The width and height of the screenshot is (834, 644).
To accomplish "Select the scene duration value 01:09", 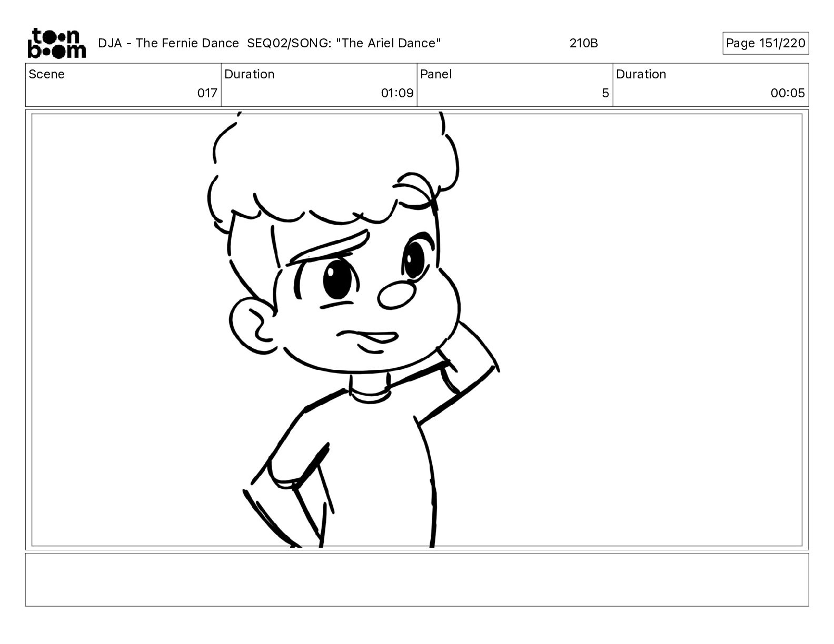I will point(398,93).
